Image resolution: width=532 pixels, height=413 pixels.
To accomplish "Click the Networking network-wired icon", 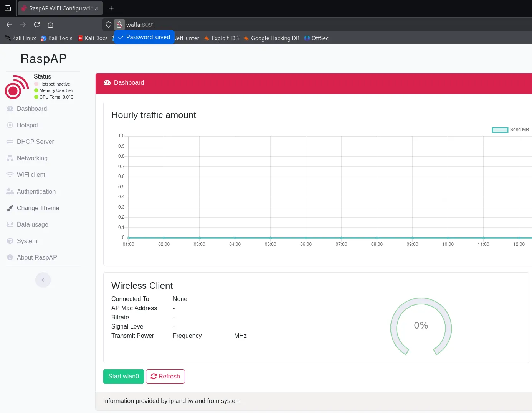I will click(x=10, y=158).
